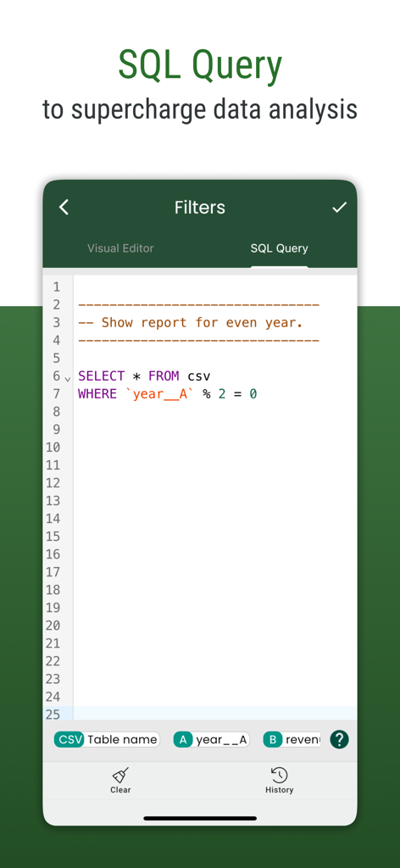Insert the CSV Table name chip
This screenshot has width=400, height=868.
(107, 739)
